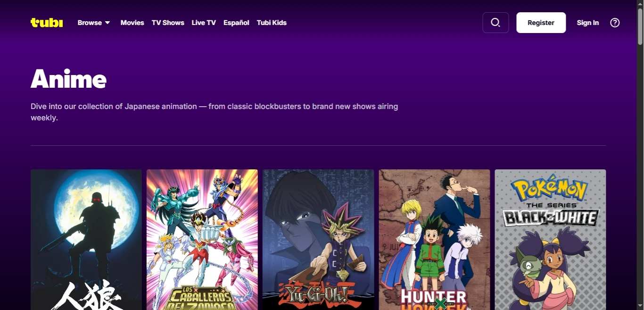Click Sign In

(x=587, y=23)
